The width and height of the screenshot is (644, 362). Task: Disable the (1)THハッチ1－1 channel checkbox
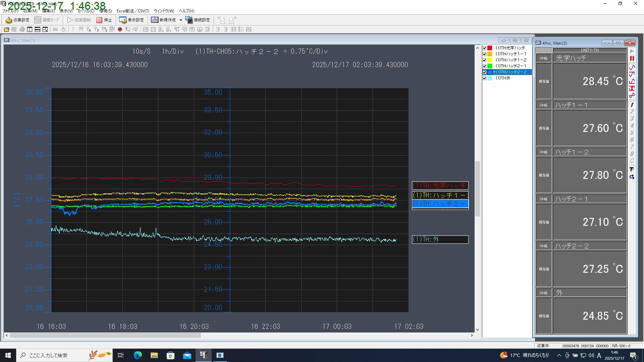(x=485, y=54)
